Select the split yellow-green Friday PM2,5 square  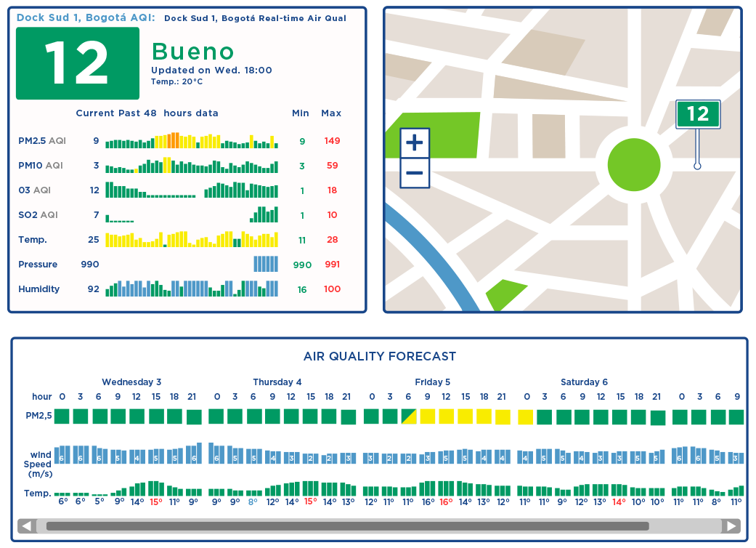(x=409, y=416)
